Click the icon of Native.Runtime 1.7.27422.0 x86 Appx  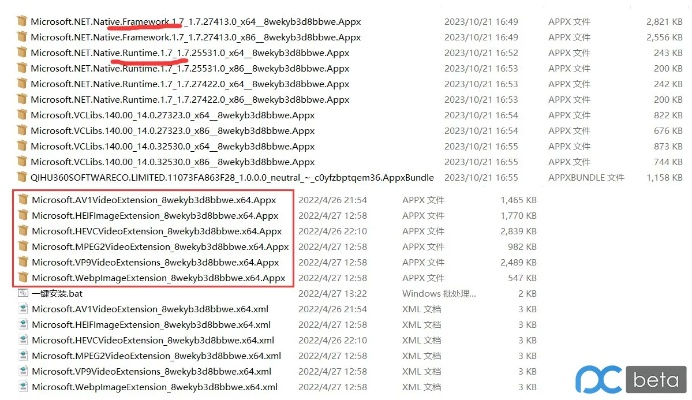(21, 99)
